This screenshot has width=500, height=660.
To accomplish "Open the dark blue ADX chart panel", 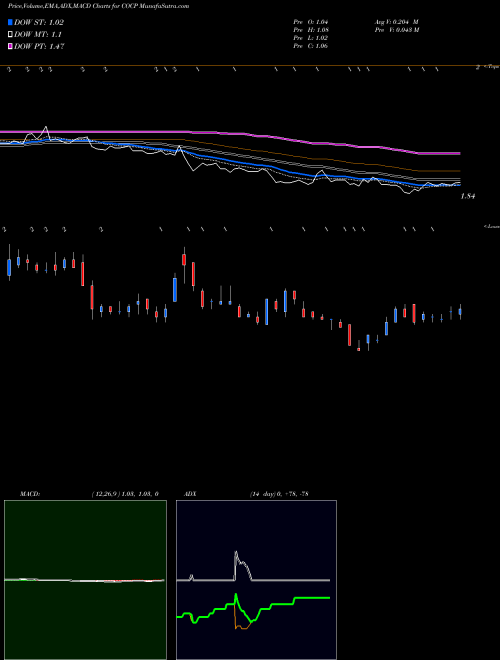I will [256, 580].
